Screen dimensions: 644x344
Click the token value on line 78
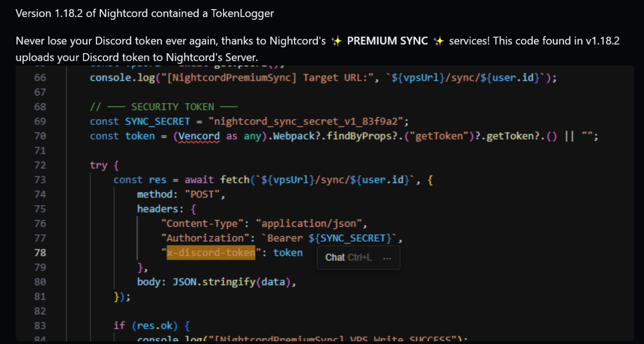[288, 253]
